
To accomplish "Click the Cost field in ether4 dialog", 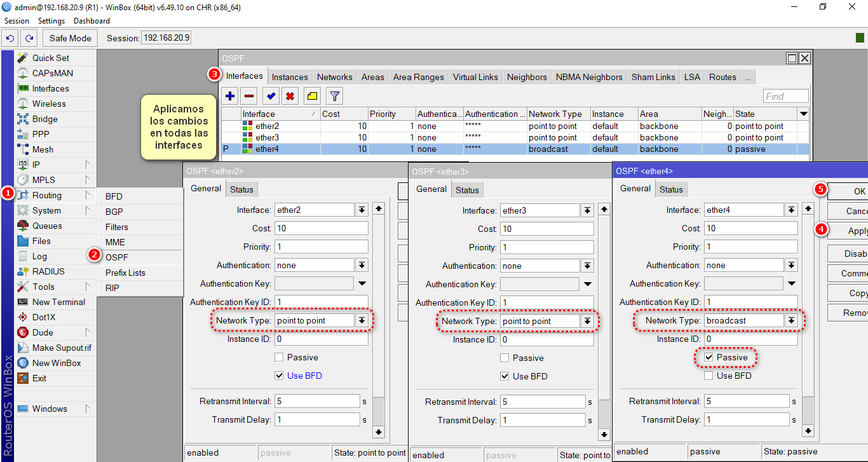I will tap(750, 229).
